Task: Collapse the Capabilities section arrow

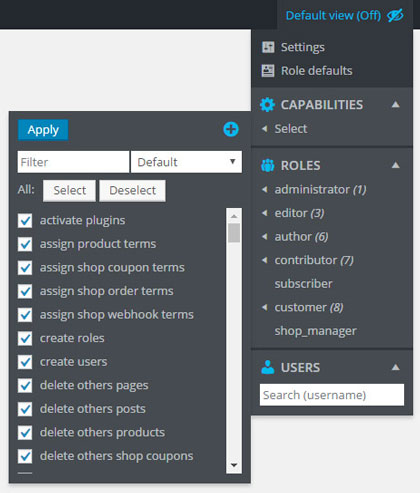Action: (x=396, y=105)
